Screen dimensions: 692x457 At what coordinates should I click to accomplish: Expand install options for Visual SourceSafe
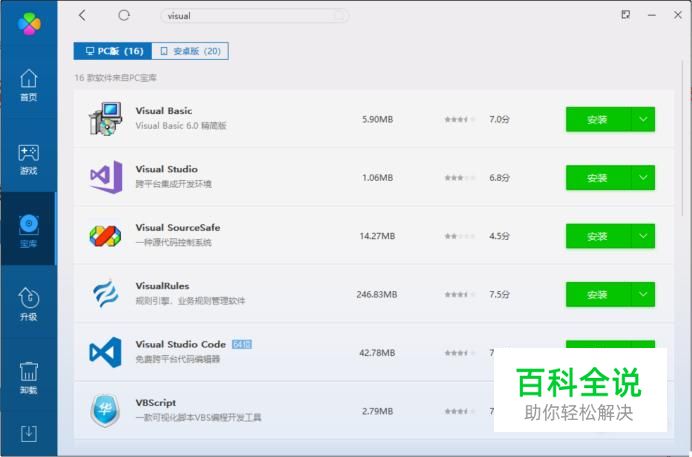643,236
